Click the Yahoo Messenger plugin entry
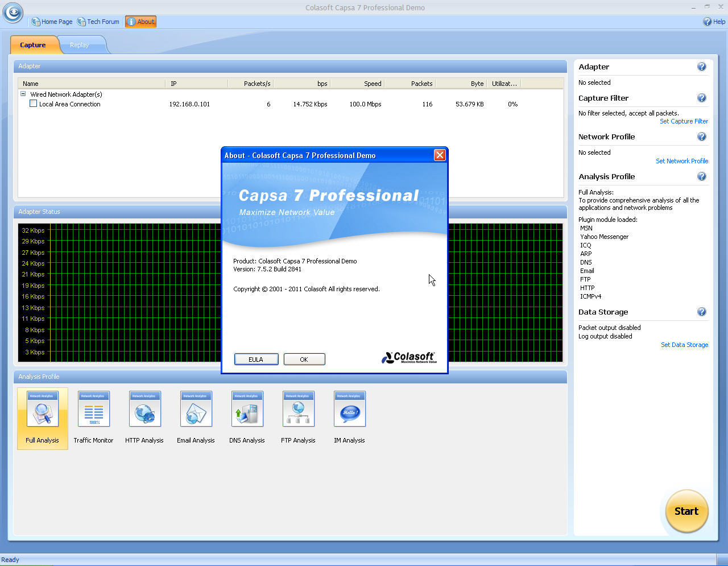Screen dimensions: 728x566 pos(604,237)
